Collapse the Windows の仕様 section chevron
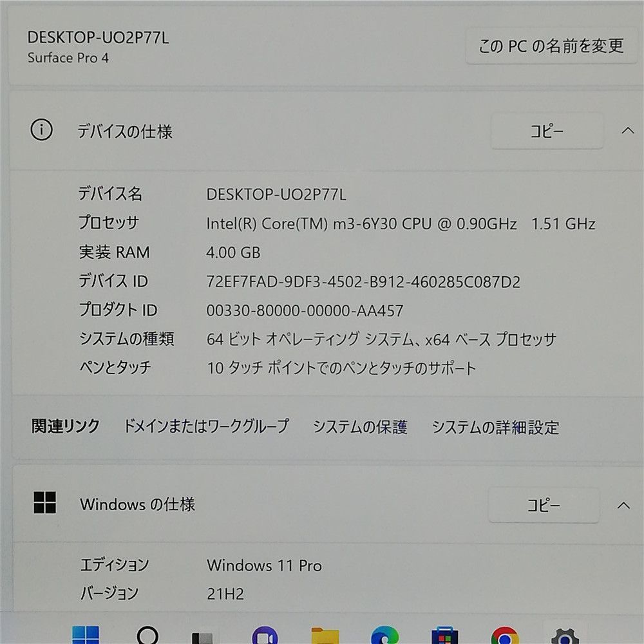The height and width of the screenshot is (644, 644). (623, 505)
